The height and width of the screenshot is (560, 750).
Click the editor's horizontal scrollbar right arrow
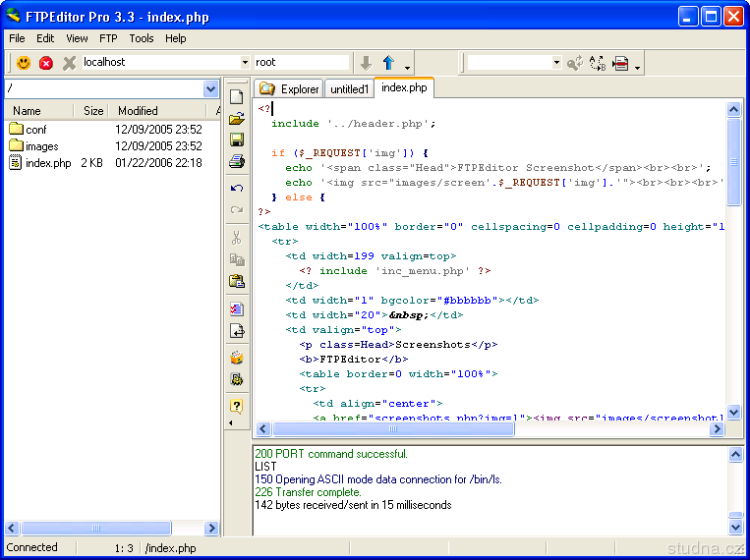pos(718,429)
